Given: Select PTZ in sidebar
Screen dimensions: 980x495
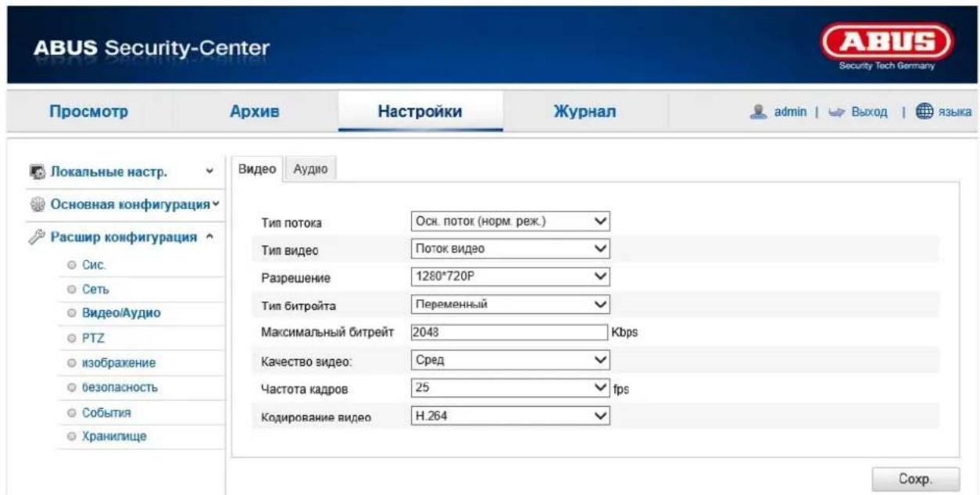Looking at the screenshot, I should pyautogui.click(x=93, y=338).
